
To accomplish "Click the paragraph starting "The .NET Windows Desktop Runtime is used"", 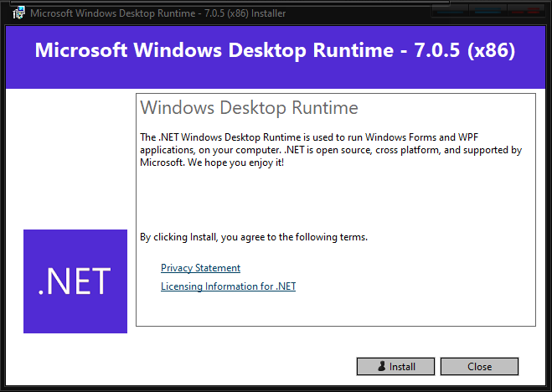I will (331, 150).
